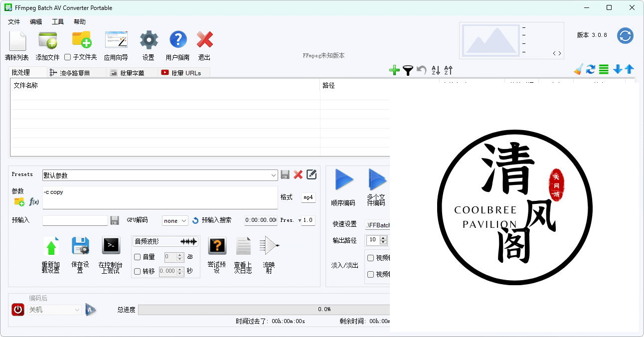Click the f(x) function icon
Screen dimensions: 644x337
[34, 201]
